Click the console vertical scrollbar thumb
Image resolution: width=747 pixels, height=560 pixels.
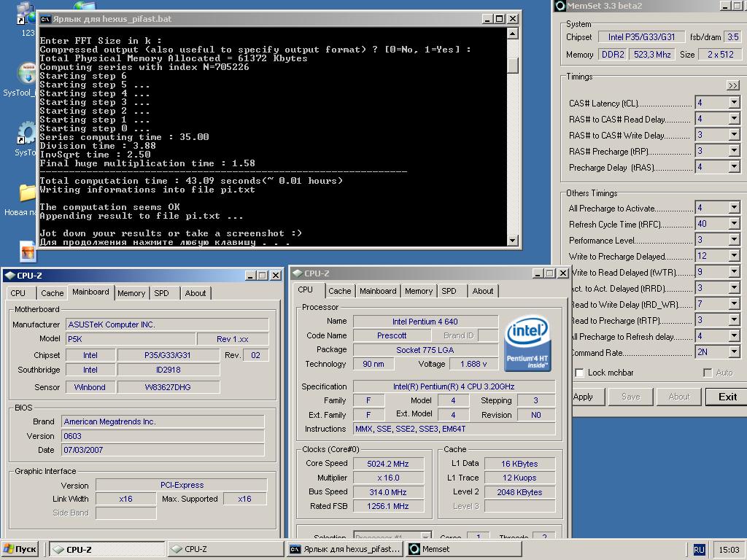(513, 65)
